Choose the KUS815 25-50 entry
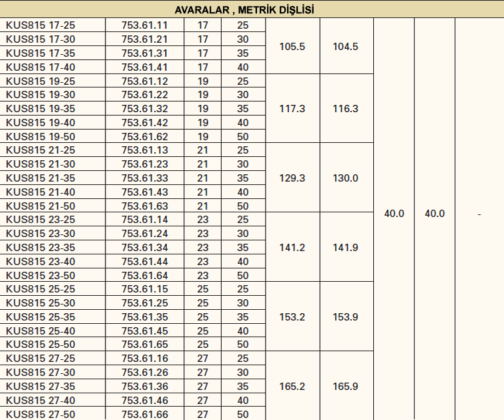Screen dimensions: 504x420 tap(41, 345)
